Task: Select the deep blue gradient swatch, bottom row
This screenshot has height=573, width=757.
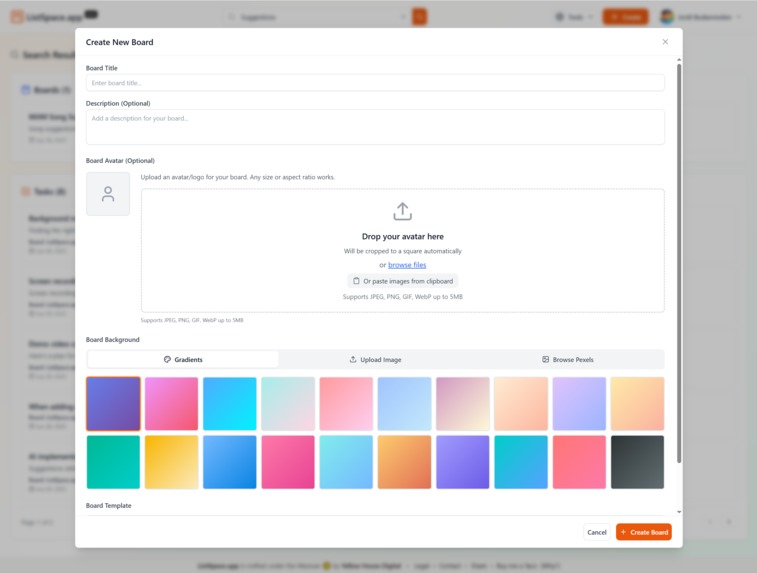Action: click(x=230, y=462)
